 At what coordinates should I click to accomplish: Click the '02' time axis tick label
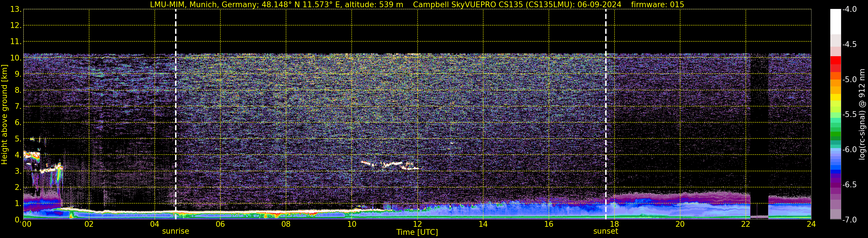coord(89,224)
